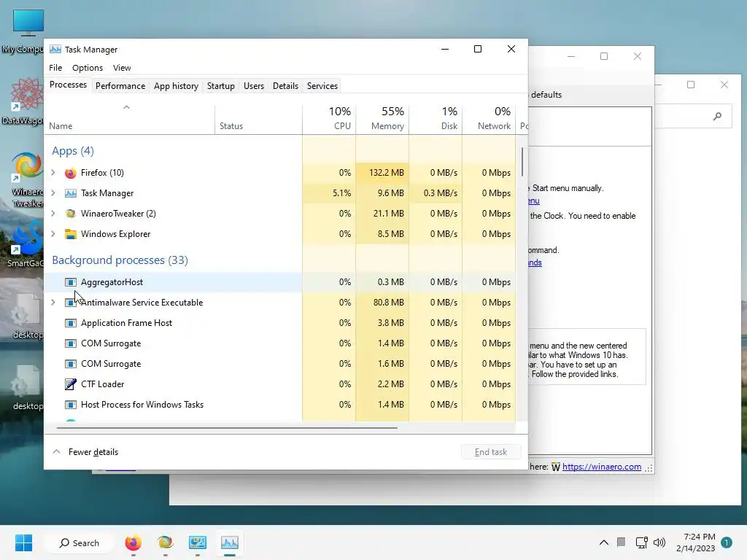Switch to the App history tab
The image size is (747, 560).
click(176, 86)
